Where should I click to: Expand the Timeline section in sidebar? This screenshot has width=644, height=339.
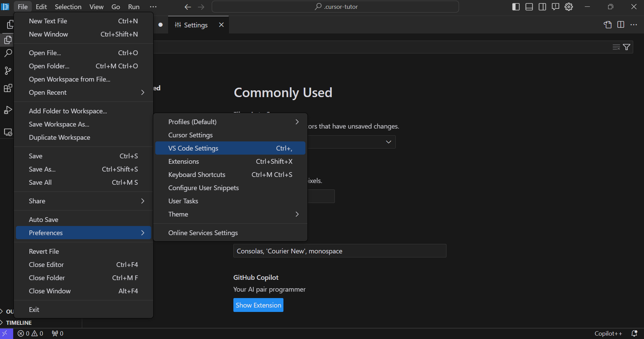19,323
